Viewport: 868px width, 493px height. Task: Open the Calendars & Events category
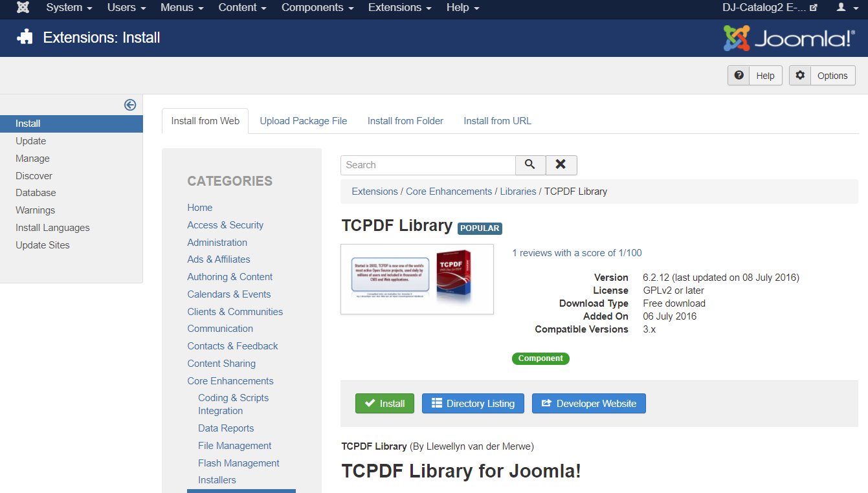pos(229,294)
